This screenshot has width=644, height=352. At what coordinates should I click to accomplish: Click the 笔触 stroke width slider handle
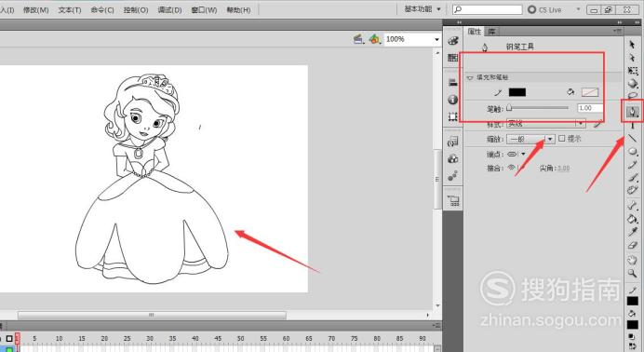coord(509,108)
